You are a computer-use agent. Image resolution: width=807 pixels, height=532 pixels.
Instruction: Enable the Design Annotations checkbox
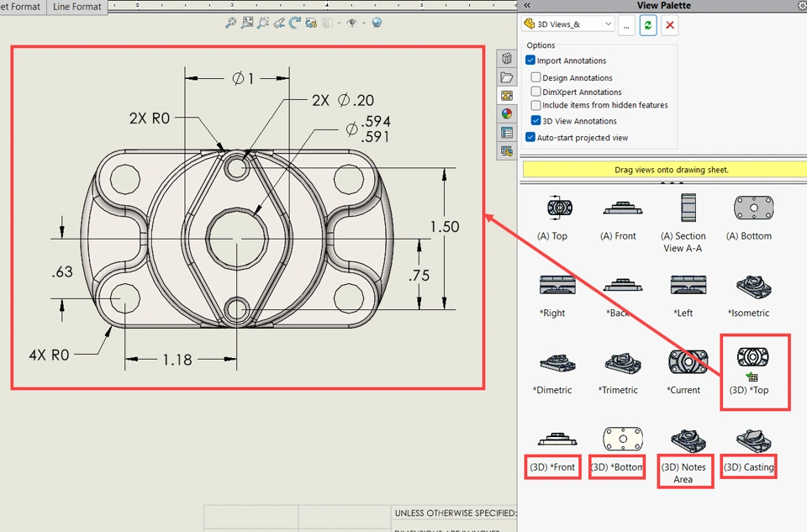click(535, 77)
